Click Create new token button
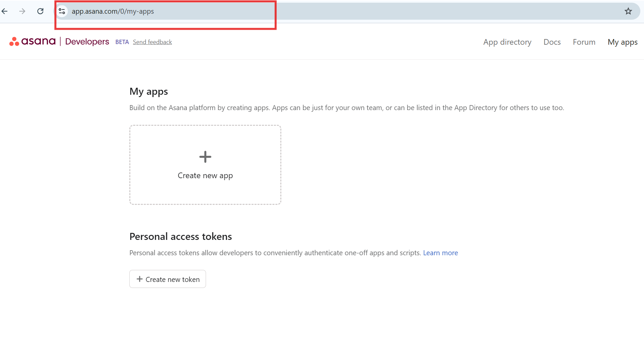This screenshot has height=363, width=644. 168,279
